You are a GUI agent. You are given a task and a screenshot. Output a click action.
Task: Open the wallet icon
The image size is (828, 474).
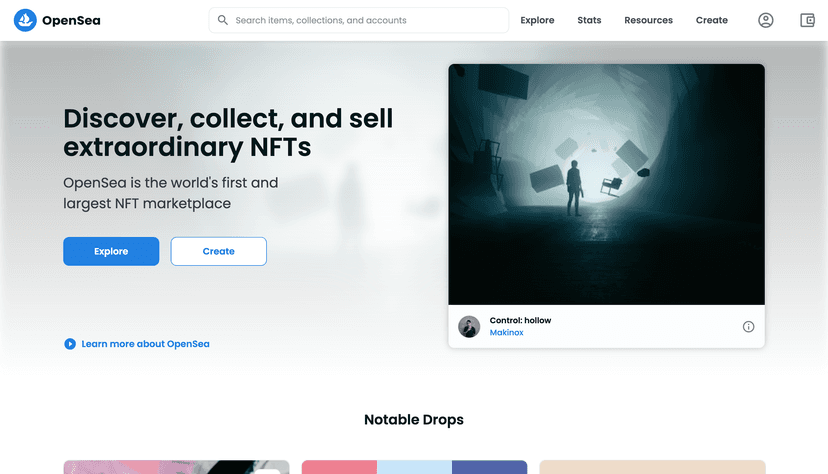(x=807, y=20)
